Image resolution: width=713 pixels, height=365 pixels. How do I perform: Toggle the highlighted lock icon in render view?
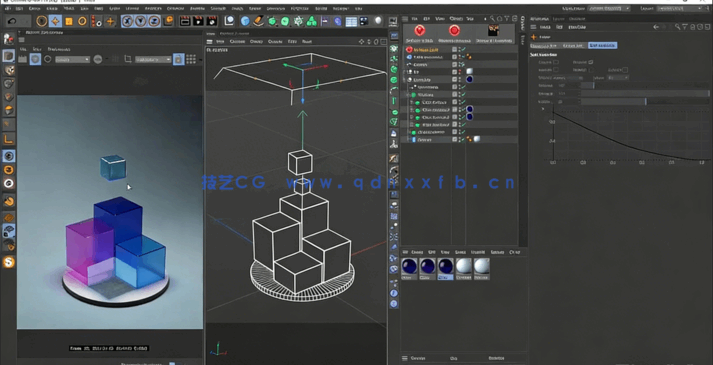[x=179, y=59]
